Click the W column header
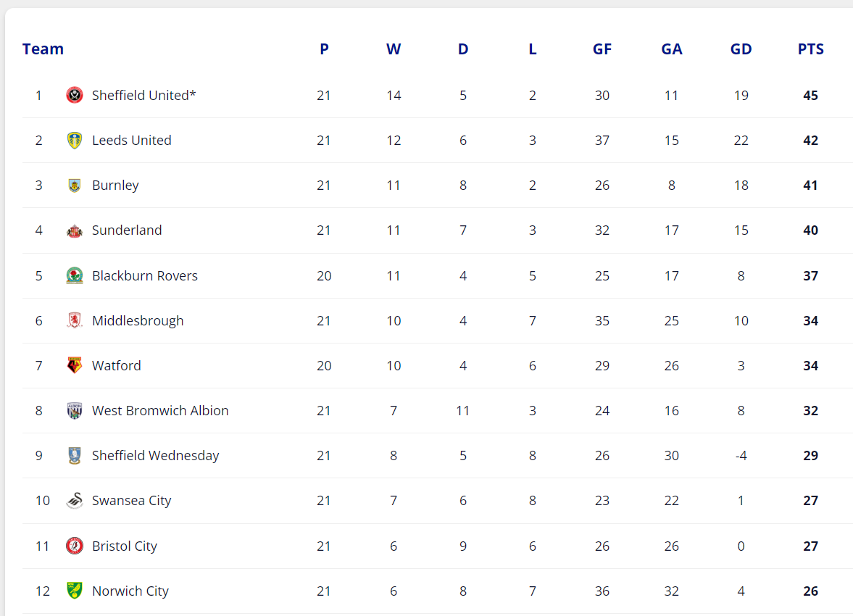This screenshot has height=616, width=853. (x=394, y=49)
